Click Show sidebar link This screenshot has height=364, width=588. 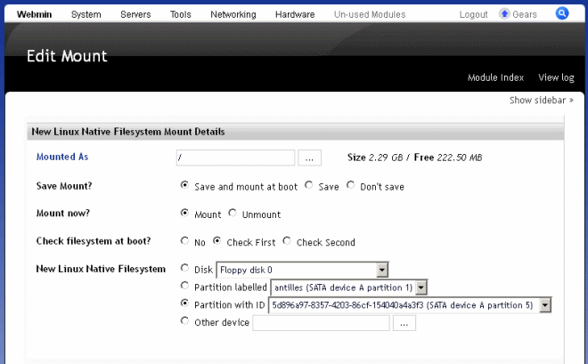[x=541, y=101]
